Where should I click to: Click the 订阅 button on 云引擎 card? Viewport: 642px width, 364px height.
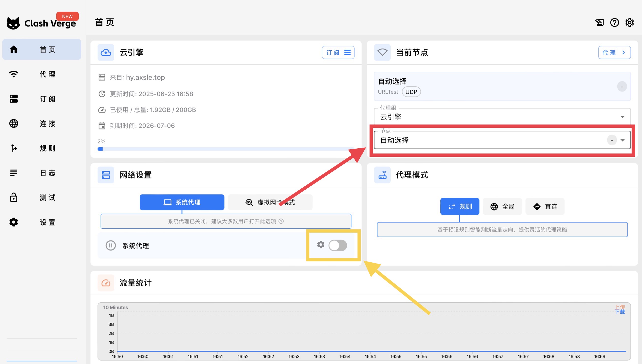click(x=338, y=53)
